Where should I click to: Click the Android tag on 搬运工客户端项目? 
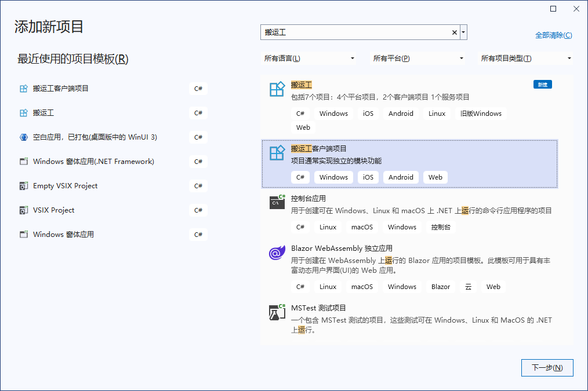coord(401,177)
